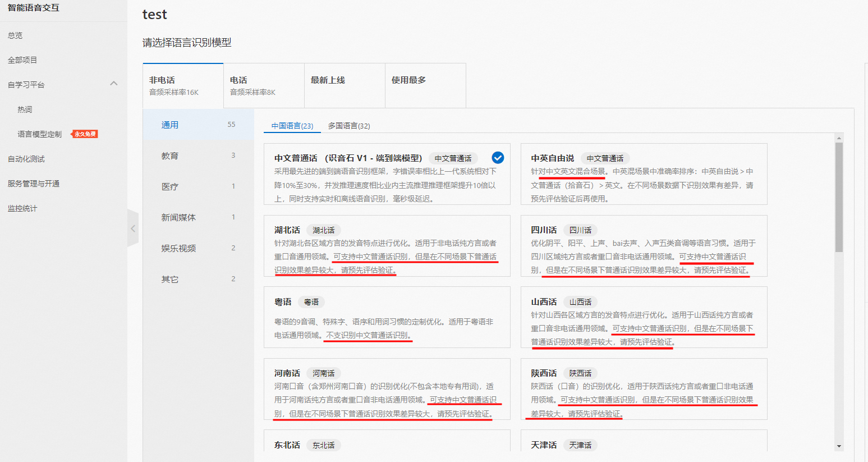Go to 全部项目 in the sidebar
Screen dimensions: 868x462
point(22,60)
